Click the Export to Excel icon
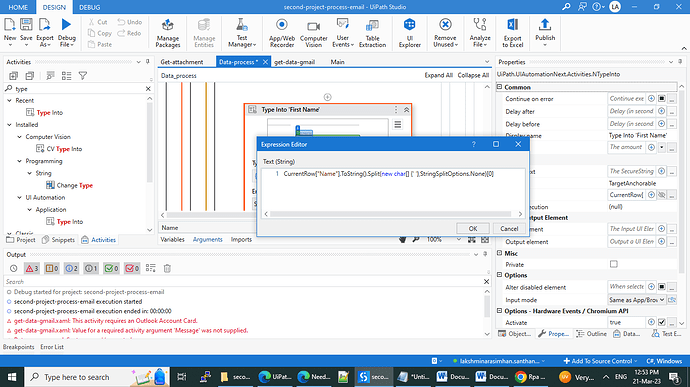Image resolution: width=690 pixels, height=387 pixels. pyautogui.click(x=513, y=33)
